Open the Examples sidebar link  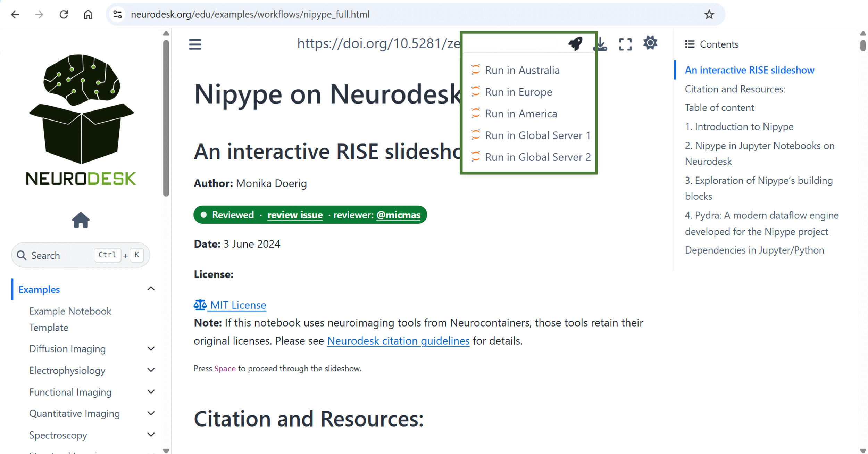tap(39, 289)
